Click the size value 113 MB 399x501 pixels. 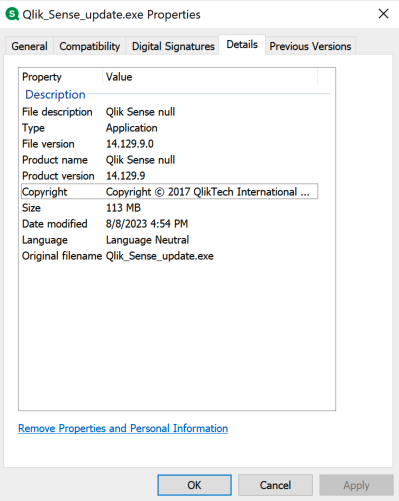pyautogui.click(x=123, y=208)
